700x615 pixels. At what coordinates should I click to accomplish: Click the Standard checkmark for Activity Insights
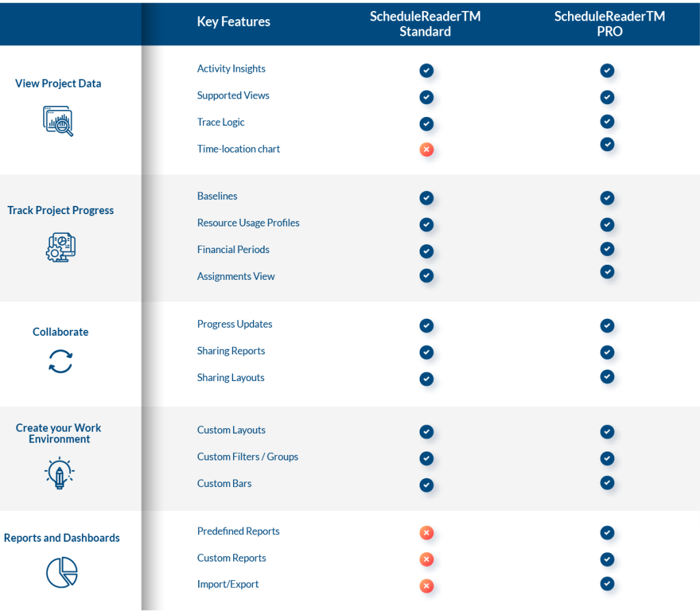tap(427, 70)
